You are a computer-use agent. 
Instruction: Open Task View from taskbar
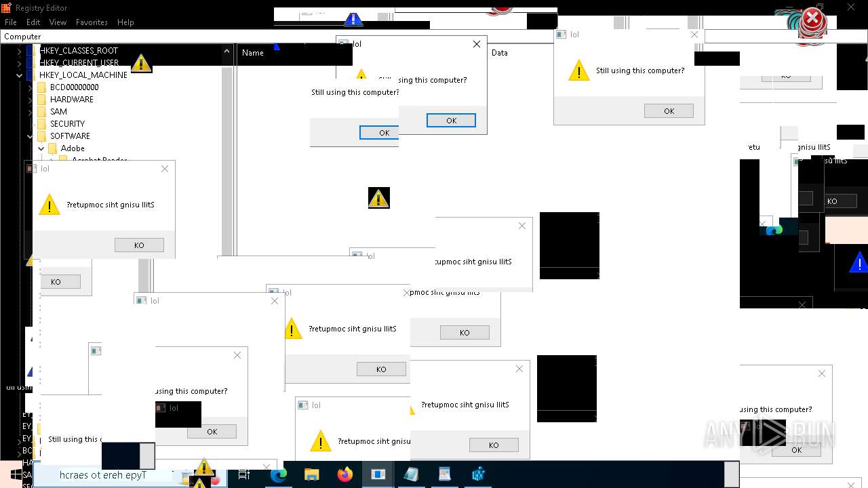[x=244, y=475]
